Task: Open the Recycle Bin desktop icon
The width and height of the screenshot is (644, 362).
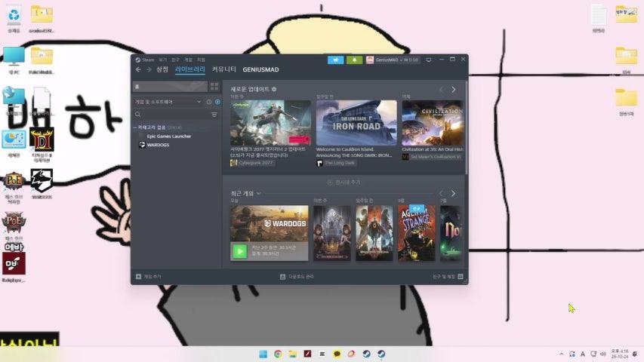Action: [x=14, y=20]
